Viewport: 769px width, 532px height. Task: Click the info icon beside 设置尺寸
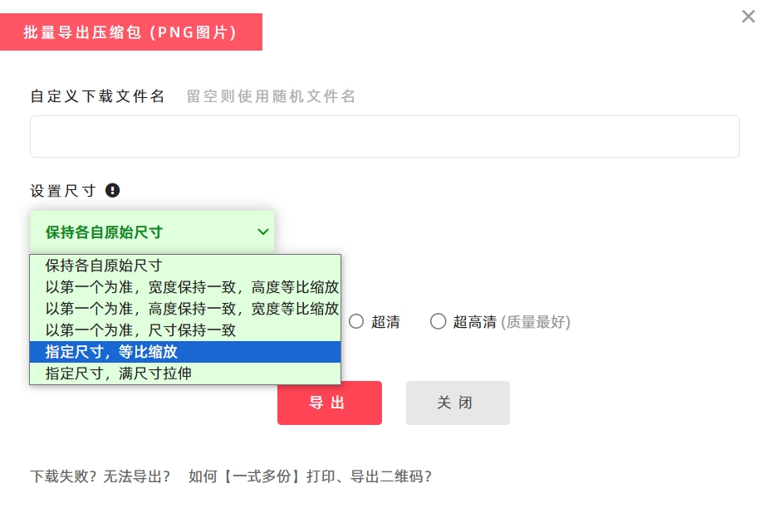(x=113, y=190)
